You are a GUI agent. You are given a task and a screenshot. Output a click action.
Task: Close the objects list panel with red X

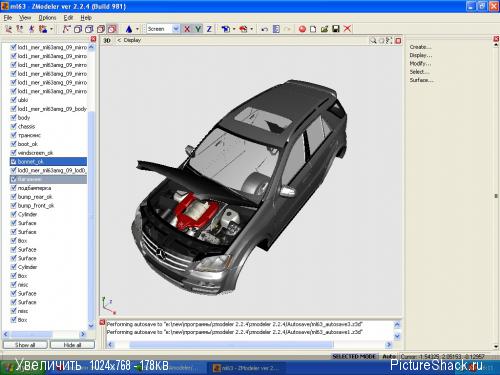tap(93, 39)
